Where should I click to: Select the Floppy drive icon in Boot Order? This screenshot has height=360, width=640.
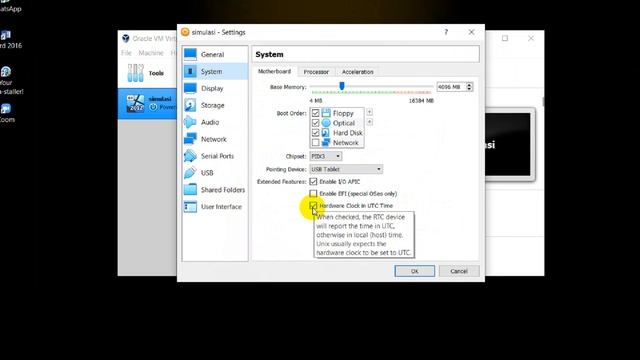coord(326,113)
